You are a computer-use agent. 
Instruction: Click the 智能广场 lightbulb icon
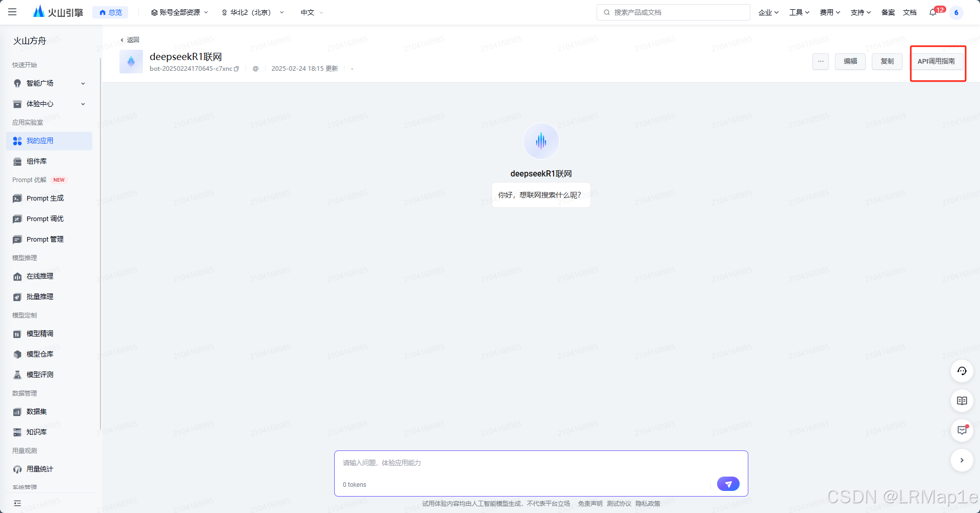coord(17,83)
